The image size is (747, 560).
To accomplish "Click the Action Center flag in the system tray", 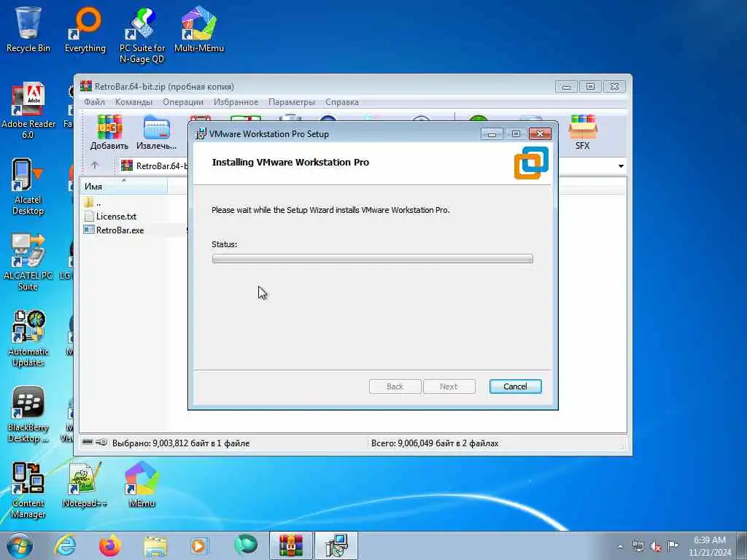I will 673,545.
